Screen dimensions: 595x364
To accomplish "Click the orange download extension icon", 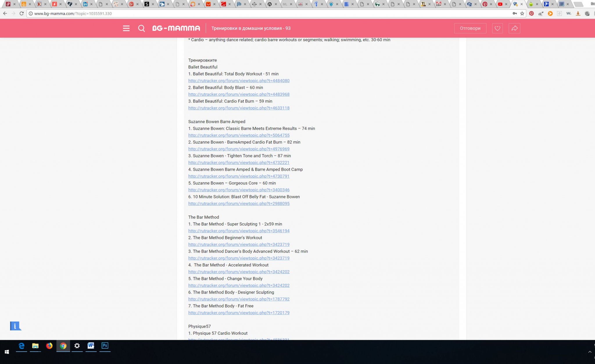I will (x=578, y=13).
